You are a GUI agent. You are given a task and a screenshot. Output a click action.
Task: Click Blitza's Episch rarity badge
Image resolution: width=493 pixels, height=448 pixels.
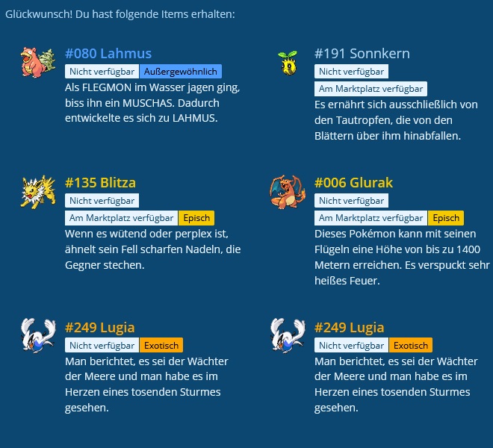click(x=196, y=218)
